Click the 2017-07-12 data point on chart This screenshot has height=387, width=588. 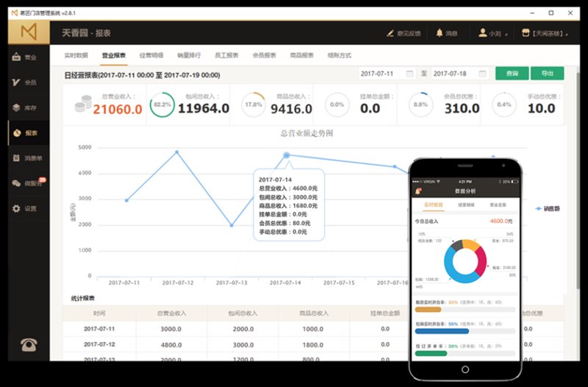(x=177, y=152)
